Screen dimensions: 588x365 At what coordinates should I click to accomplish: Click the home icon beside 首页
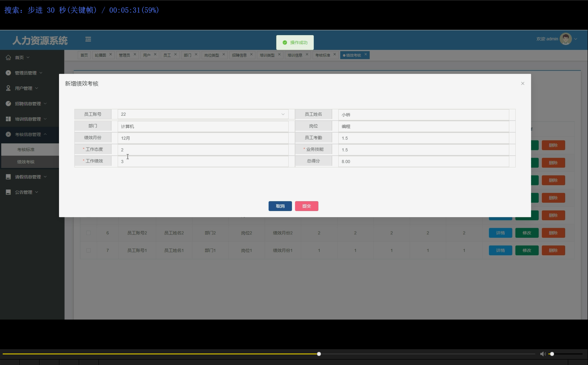[x=8, y=57]
